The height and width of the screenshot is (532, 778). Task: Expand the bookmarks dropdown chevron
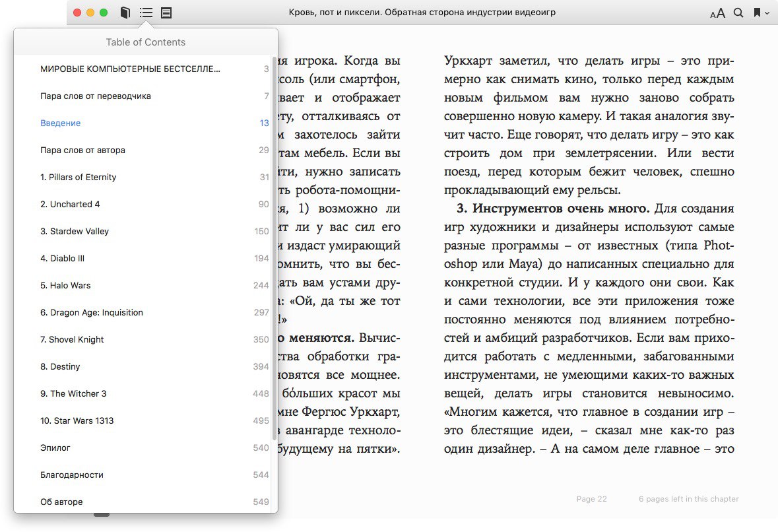767,13
